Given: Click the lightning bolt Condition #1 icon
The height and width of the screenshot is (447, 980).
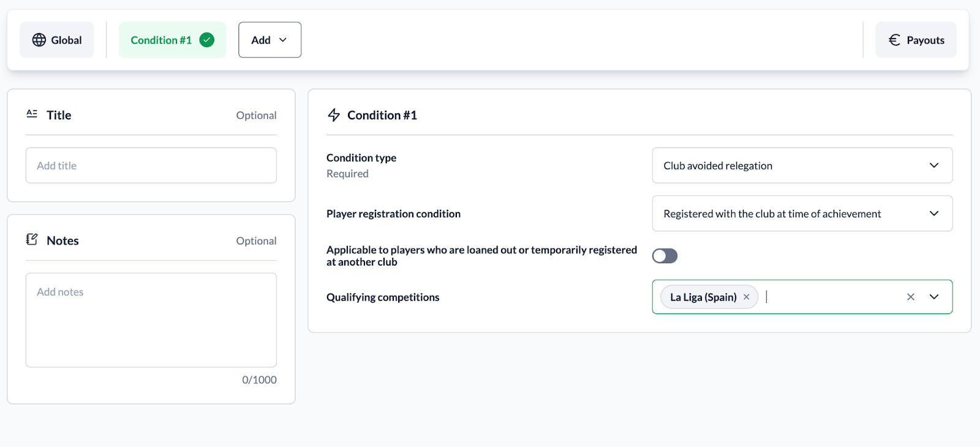Looking at the screenshot, I should [334, 115].
